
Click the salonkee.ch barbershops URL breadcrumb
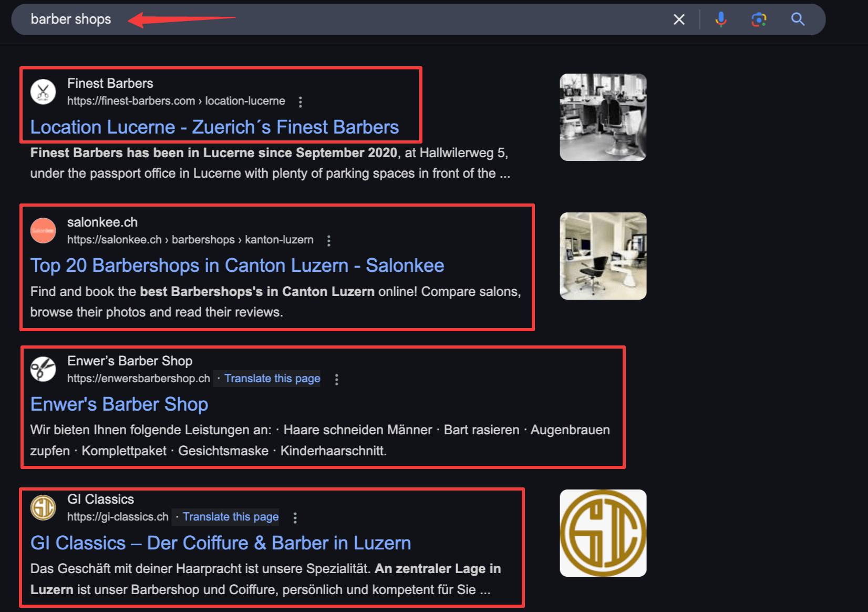pyautogui.click(x=190, y=240)
